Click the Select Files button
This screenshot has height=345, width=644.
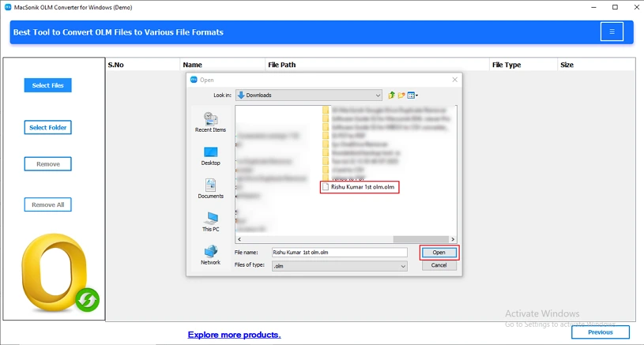47,85
